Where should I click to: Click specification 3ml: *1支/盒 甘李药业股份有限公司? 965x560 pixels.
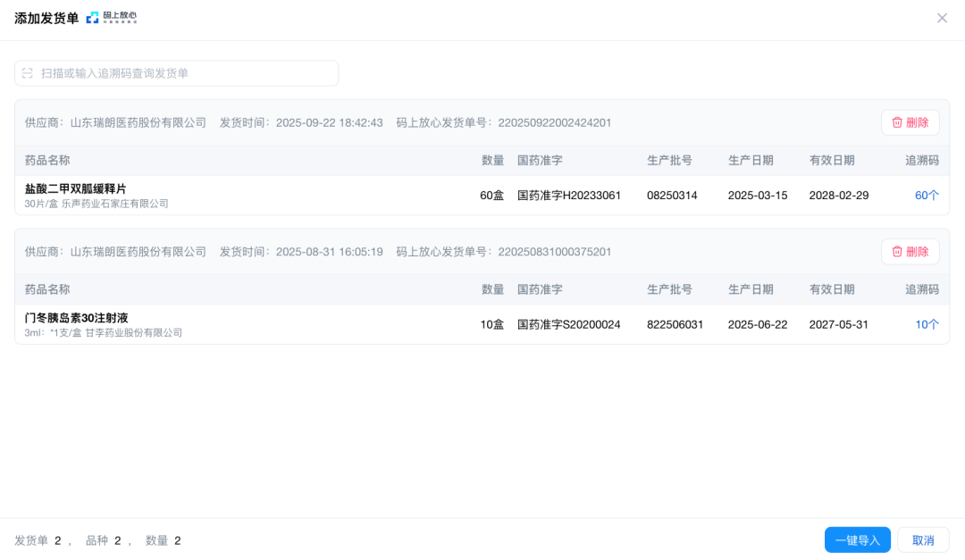pyautogui.click(x=104, y=333)
